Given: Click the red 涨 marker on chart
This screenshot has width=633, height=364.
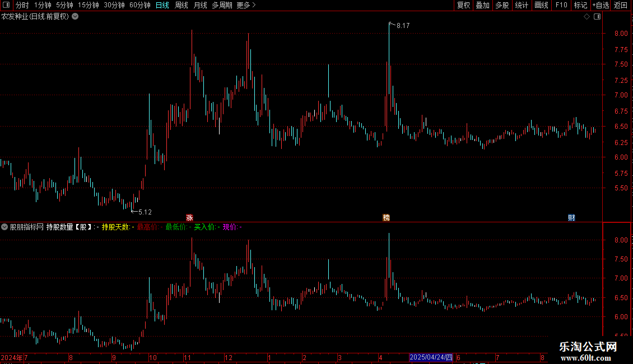Looking at the screenshot, I should click(189, 217).
